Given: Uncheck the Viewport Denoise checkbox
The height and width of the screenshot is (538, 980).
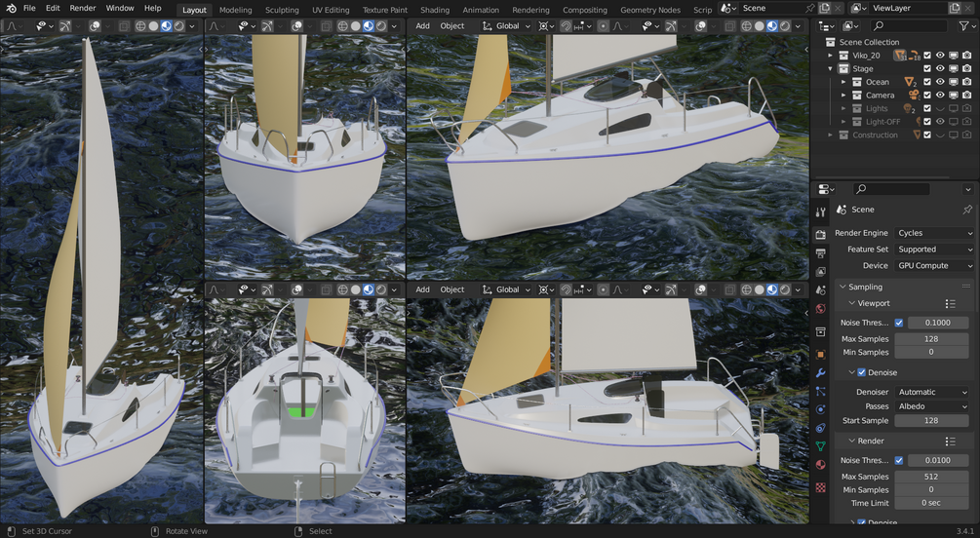Looking at the screenshot, I should [862, 372].
